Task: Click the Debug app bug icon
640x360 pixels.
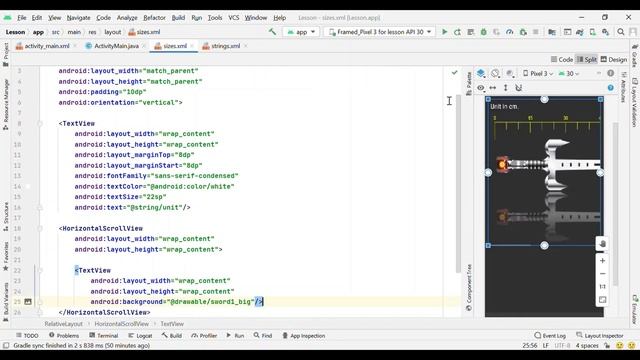Action: click(484, 32)
